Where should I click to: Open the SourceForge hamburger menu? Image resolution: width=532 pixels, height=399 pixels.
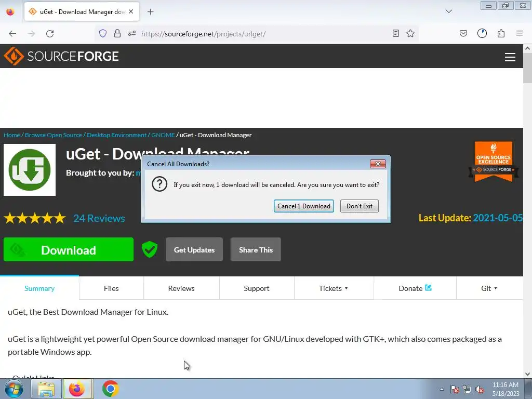click(510, 57)
